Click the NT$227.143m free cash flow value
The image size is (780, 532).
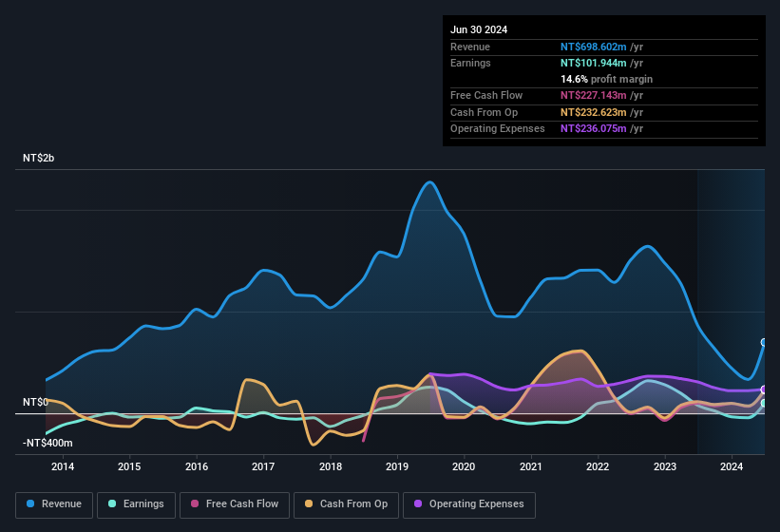(594, 95)
